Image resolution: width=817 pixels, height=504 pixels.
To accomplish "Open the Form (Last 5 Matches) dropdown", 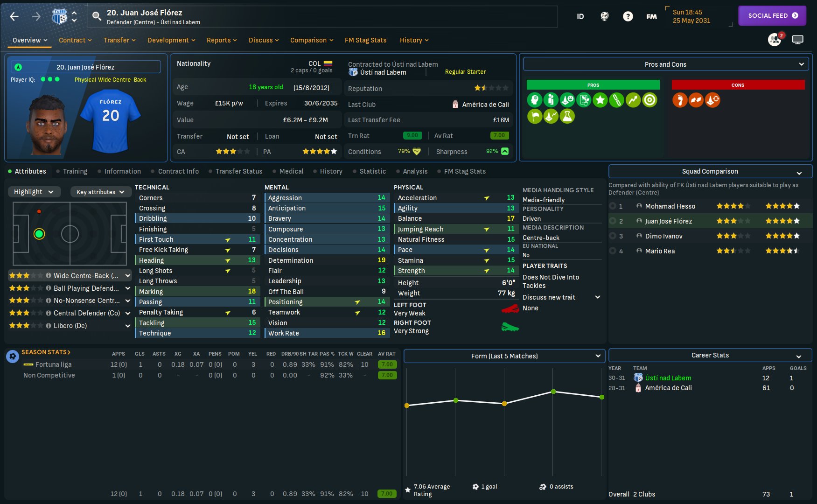I will [504, 356].
